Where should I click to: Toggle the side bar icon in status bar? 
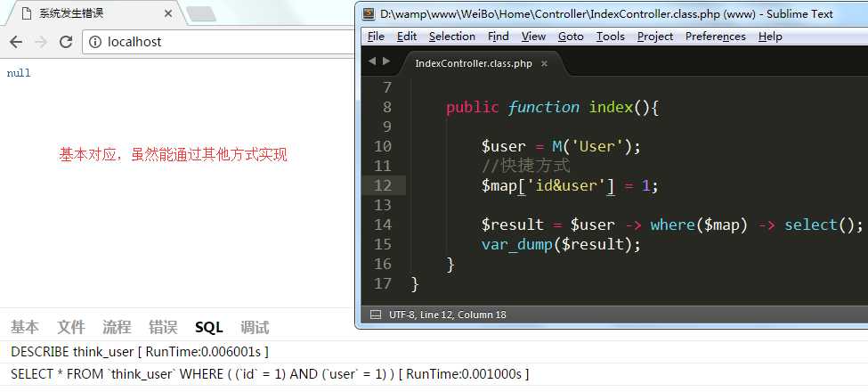(376, 314)
